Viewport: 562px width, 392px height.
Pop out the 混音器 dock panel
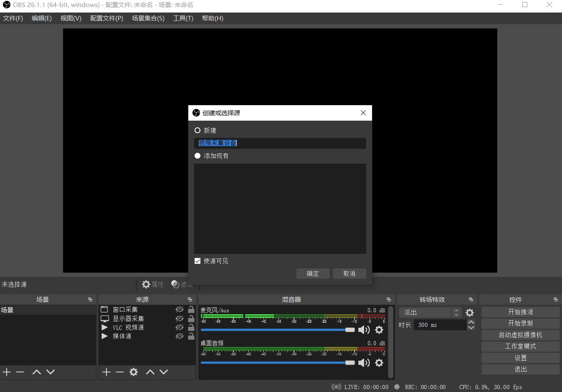(x=388, y=300)
